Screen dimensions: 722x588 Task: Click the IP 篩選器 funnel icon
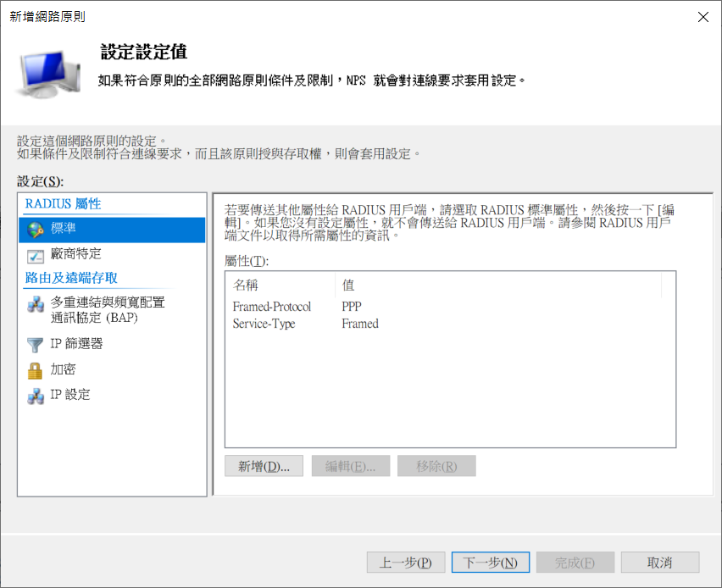pyautogui.click(x=36, y=344)
